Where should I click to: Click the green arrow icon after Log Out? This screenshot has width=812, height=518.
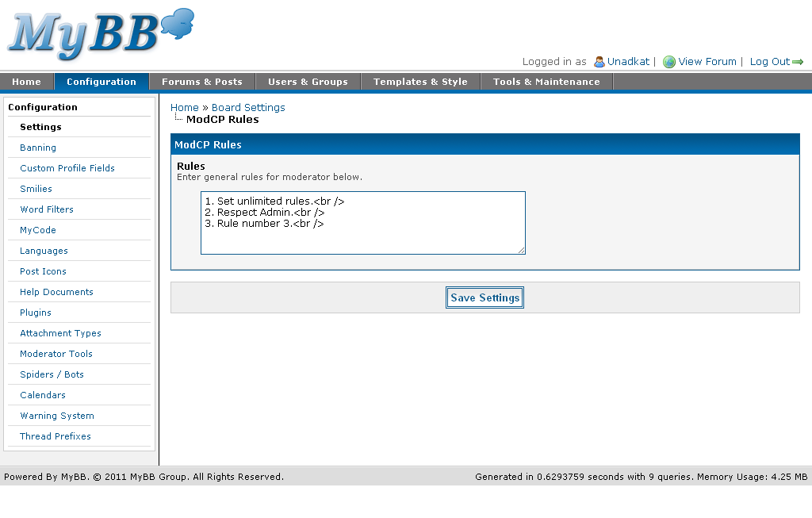[798, 62]
